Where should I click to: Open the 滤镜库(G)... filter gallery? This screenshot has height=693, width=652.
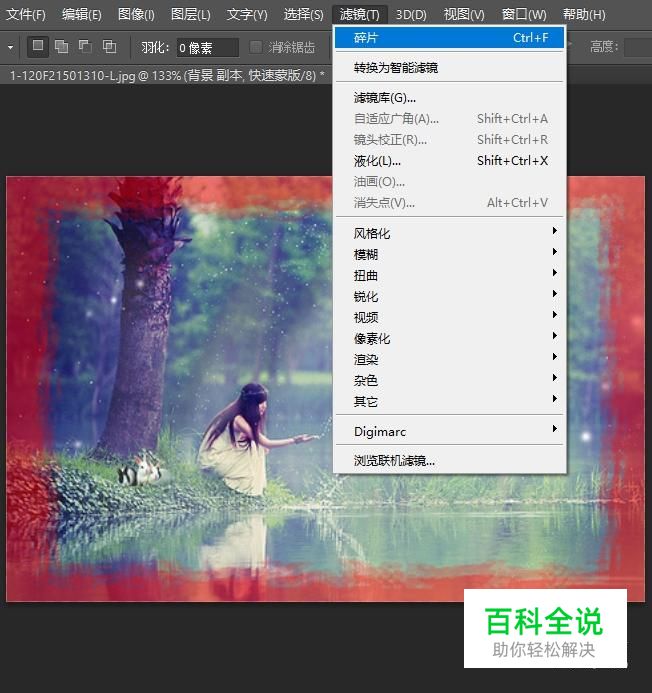point(449,98)
